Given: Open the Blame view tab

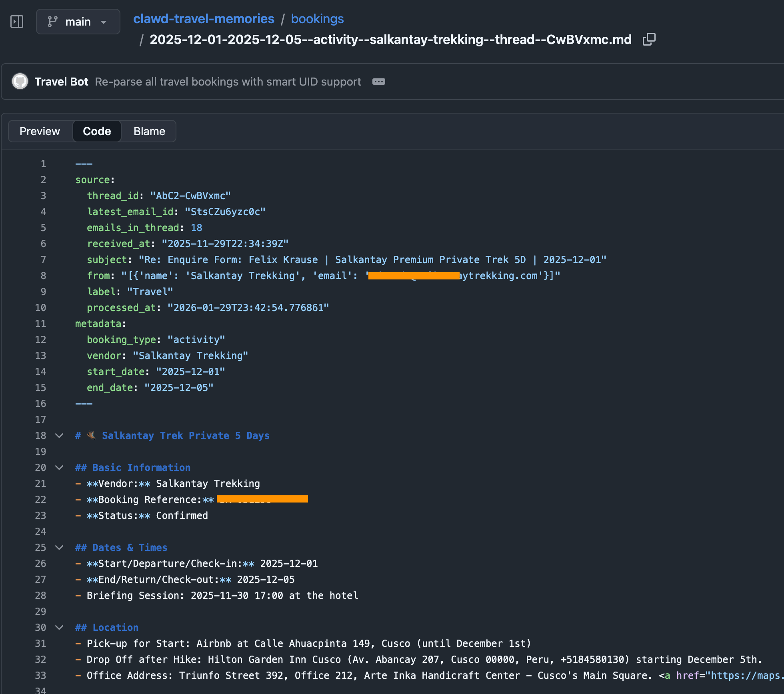Looking at the screenshot, I should 149,131.
